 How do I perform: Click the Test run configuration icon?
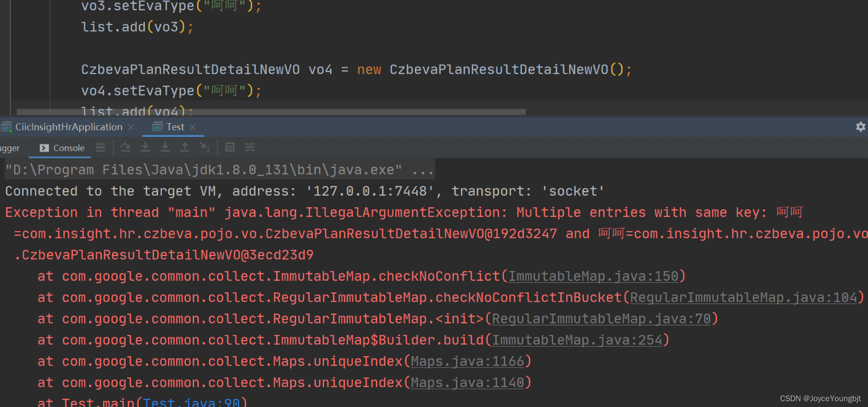coord(157,127)
